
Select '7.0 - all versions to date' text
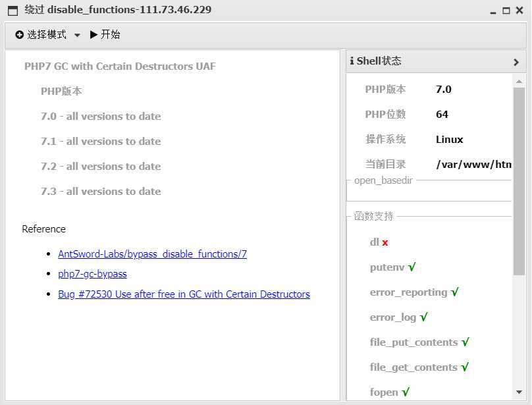tap(101, 117)
